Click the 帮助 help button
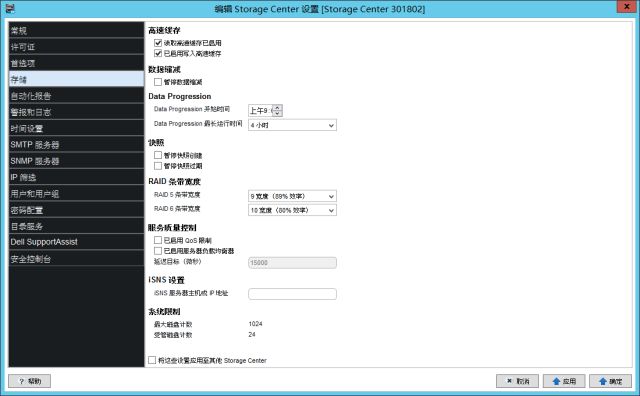This screenshot has width=640, height=396. (x=29, y=381)
